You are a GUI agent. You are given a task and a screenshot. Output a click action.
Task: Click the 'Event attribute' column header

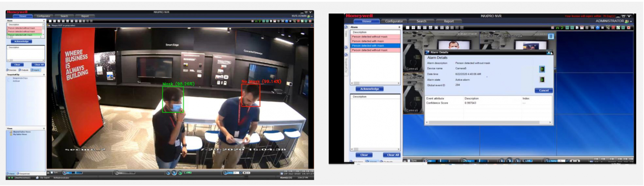tap(435, 98)
